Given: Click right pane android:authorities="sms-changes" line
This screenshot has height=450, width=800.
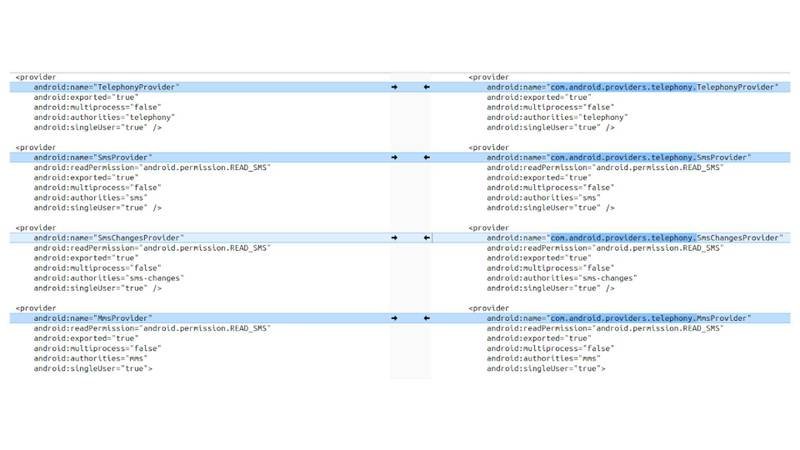Looking at the screenshot, I should (562, 278).
